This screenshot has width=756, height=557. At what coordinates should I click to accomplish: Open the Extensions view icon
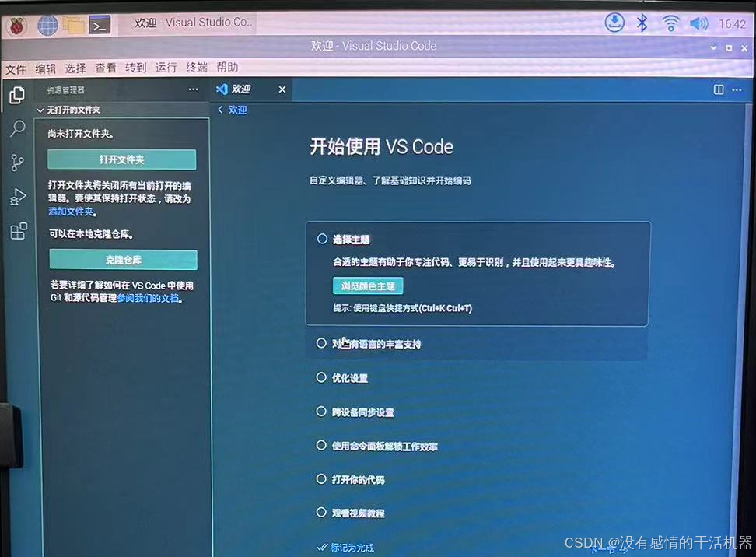19,231
